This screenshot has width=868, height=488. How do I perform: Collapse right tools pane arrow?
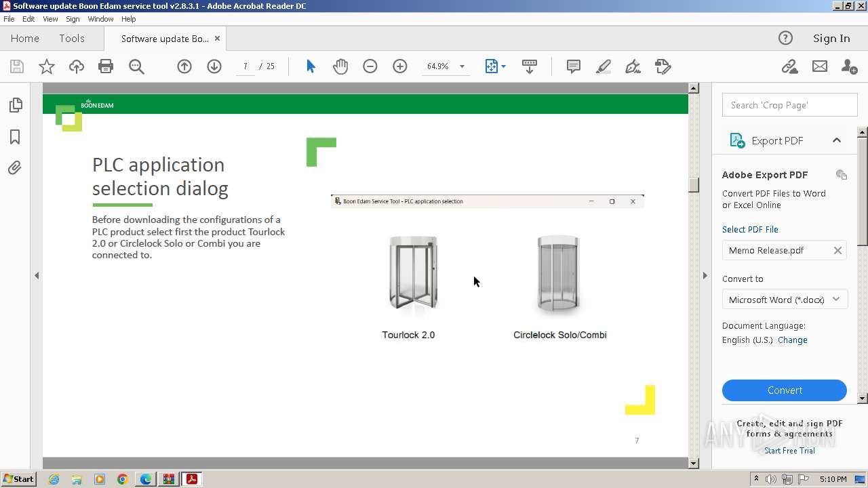705,275
